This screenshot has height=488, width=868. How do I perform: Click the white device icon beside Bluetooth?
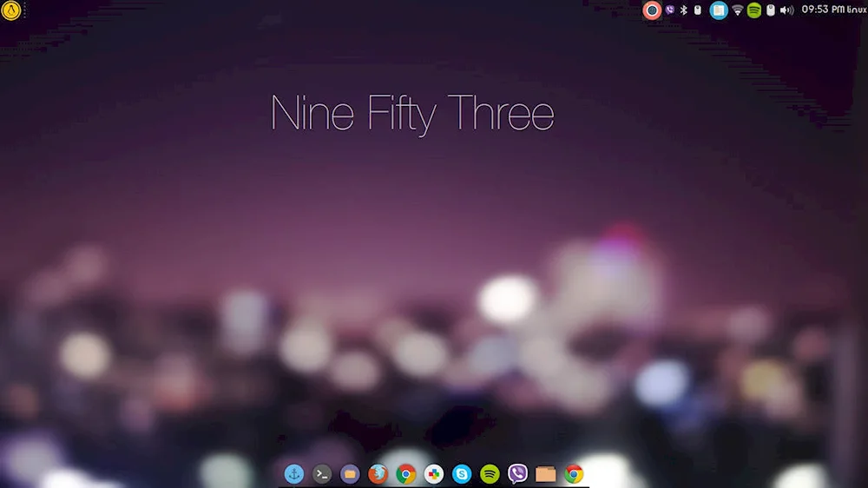pos(698,10)
